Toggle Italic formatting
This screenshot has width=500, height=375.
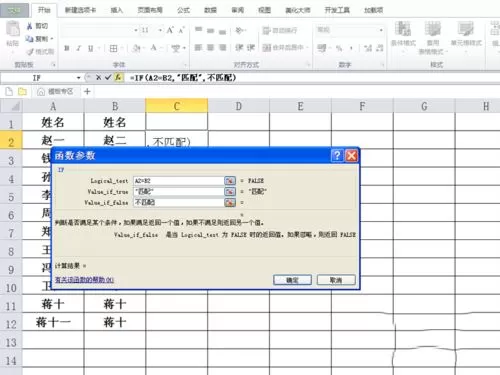click(79, 48)
